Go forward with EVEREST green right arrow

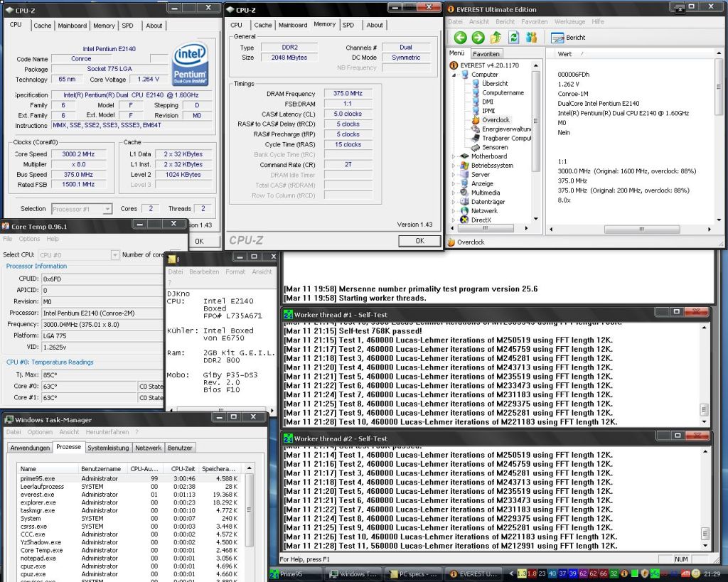coord(478,38)
